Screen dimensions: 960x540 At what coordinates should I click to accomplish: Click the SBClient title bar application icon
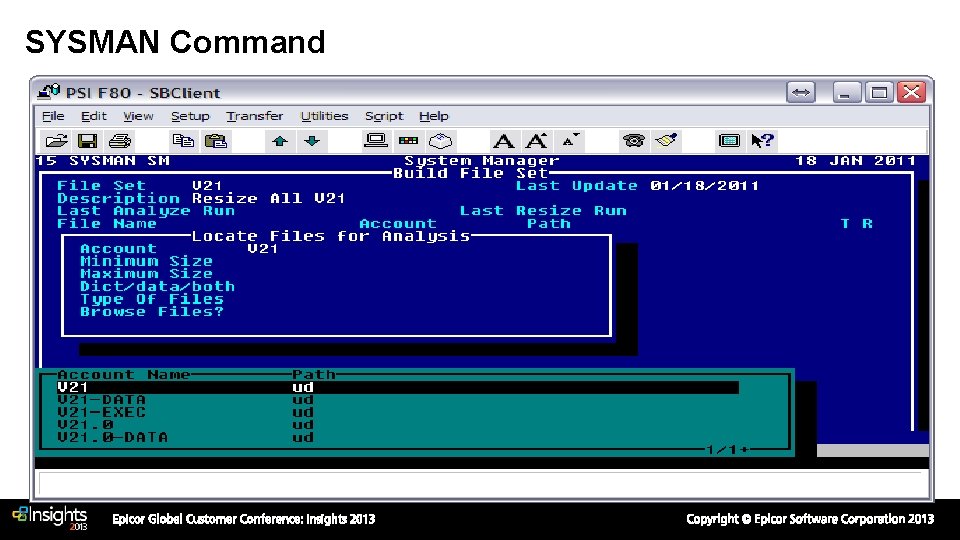pyautogui.click(x=48, y=92)
